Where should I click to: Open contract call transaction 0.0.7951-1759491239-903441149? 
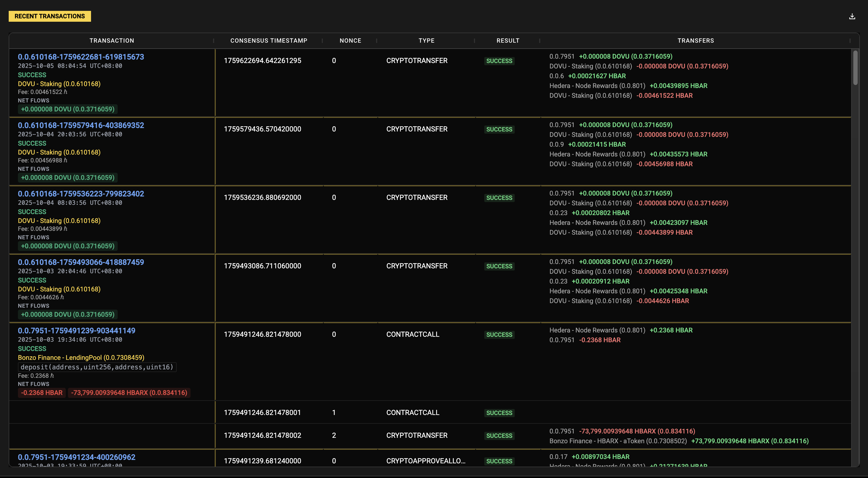pos(76,331)
